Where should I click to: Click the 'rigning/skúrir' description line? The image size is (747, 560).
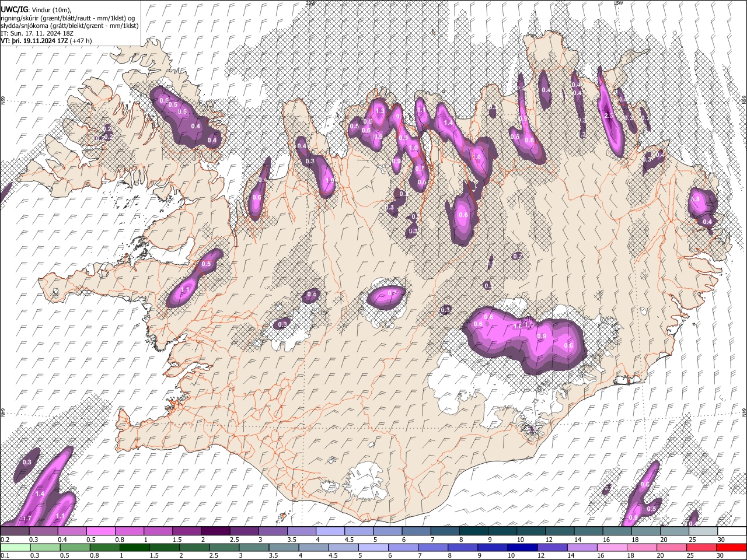[x=68, y=18]
